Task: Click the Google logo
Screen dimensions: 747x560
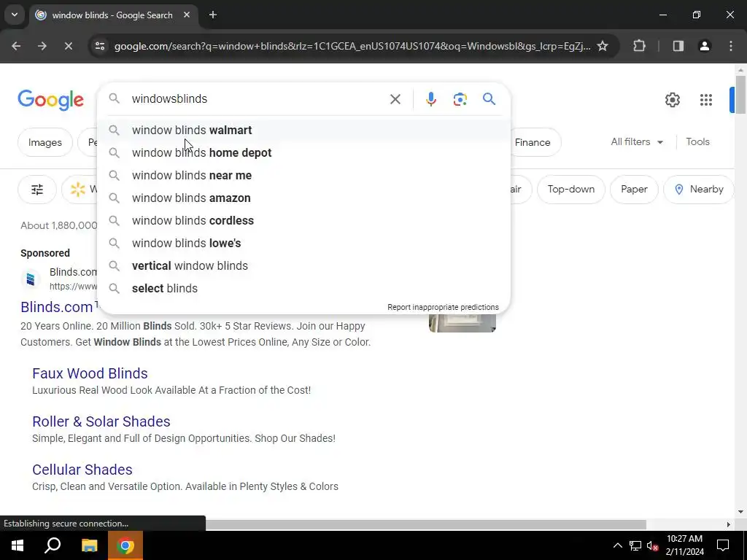Action: [50, 100]
